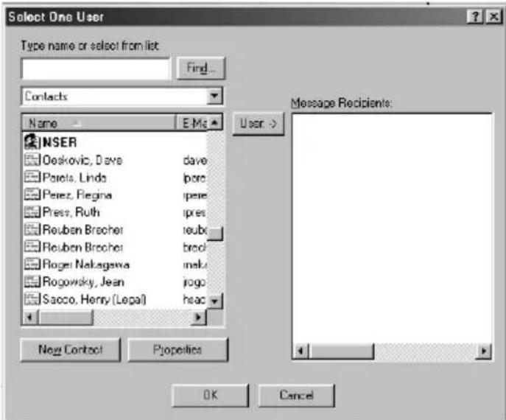
Task: Click contact card icon beside Parets, Linda
Action: click(32, 178)
